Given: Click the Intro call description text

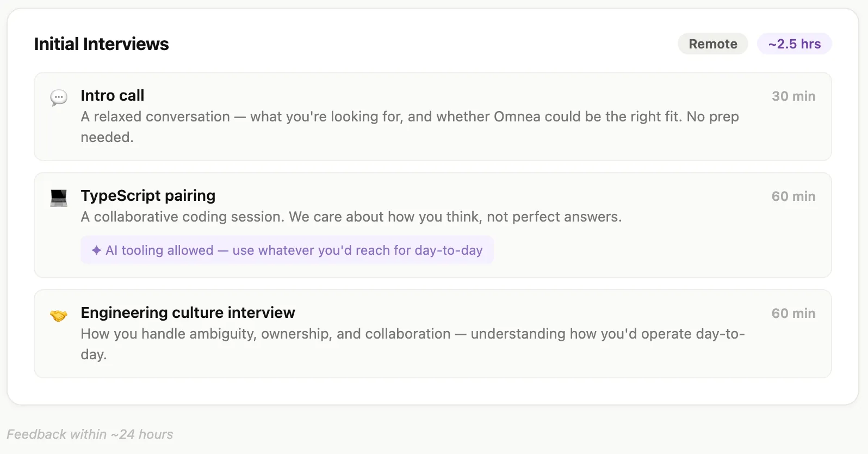Looking at the screenshot, I should [410, 127].
